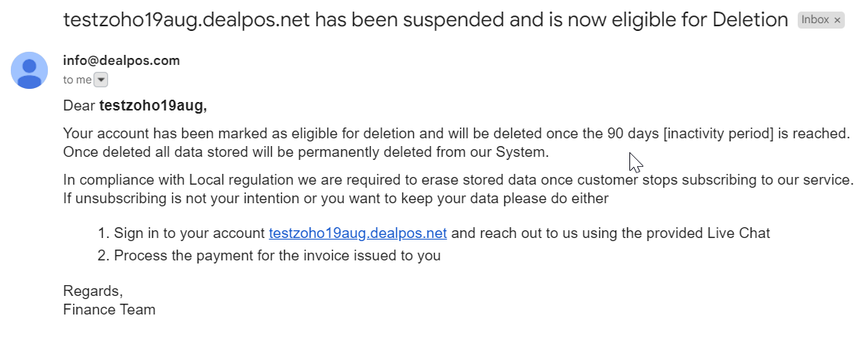The width and height of the screenshot is (868, 340).
Task: Click the sender's profile avatar icon
Action: point(29,70)
